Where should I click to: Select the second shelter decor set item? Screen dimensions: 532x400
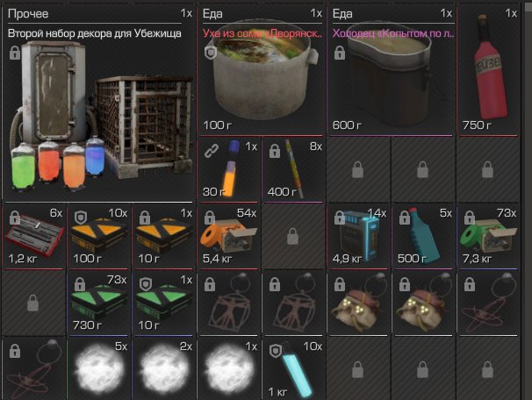pos(98,104)
